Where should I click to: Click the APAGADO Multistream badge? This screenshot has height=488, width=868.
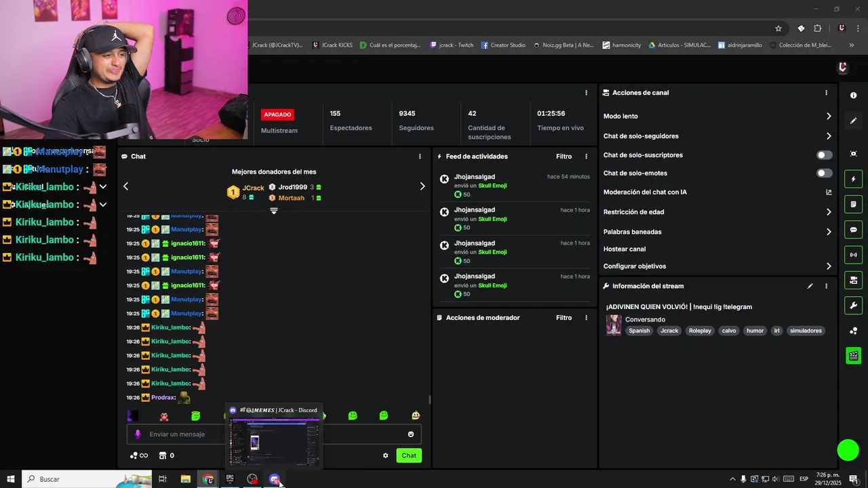click(277, 115)
